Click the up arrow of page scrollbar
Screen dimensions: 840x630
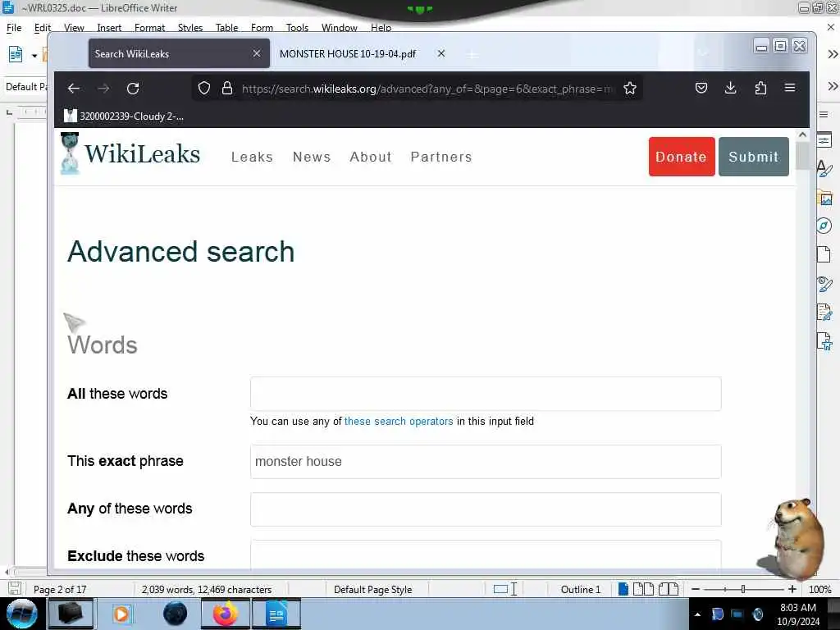click(802, 135)
